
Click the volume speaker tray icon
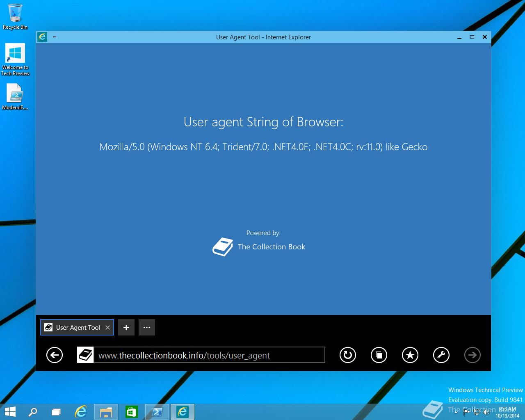click(486, 412)
